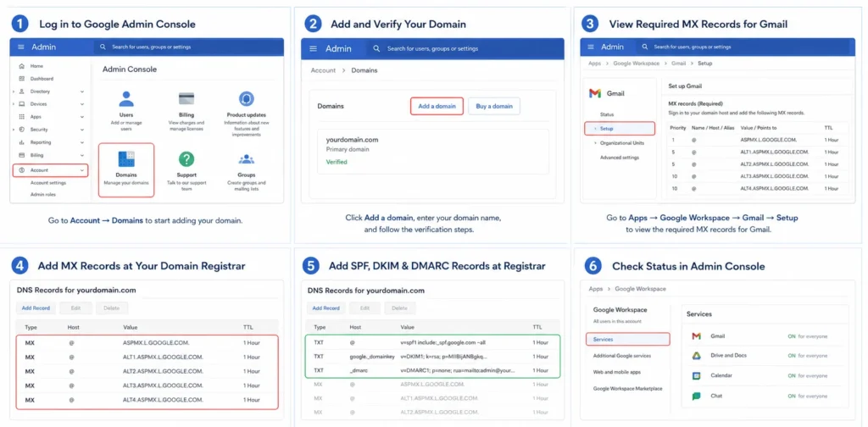Image resolution: width=868 pixels, height=427 pixels.
Task: Select Services in Google Workspace menu
Action: click(628, 339)
